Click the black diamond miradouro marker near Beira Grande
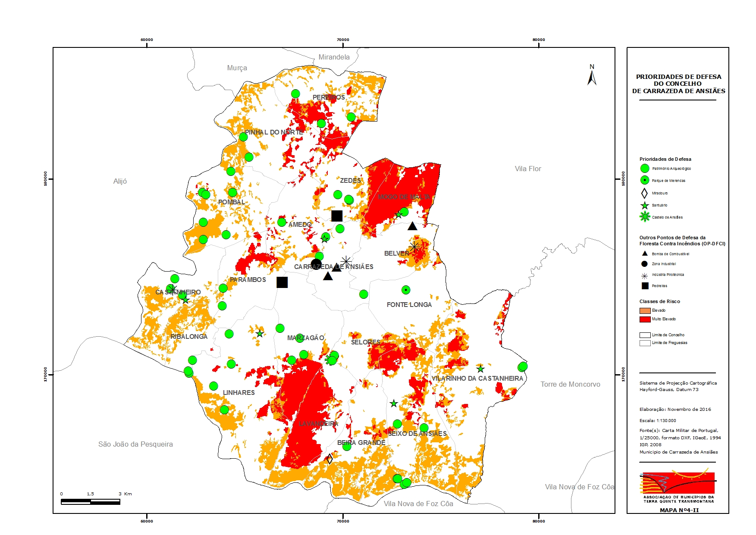 pyautogui.click(x=329, y=459)
